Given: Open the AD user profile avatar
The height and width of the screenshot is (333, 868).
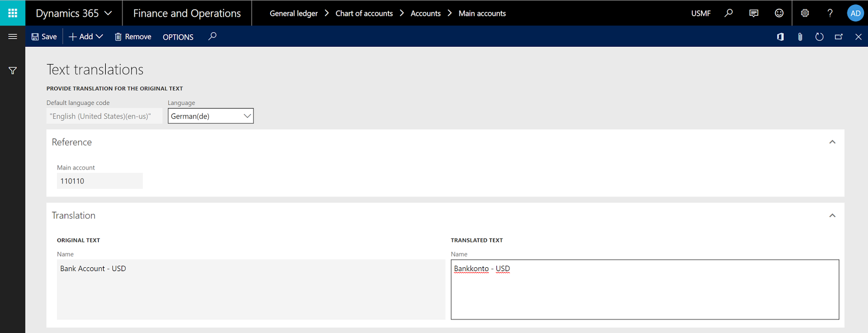Looking at the screenshot, I should coord(856,13).
